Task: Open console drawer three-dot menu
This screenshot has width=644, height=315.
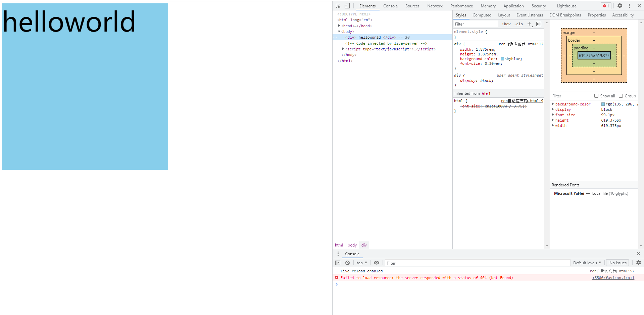Action: pyautogui.click(x=338, y=254)
